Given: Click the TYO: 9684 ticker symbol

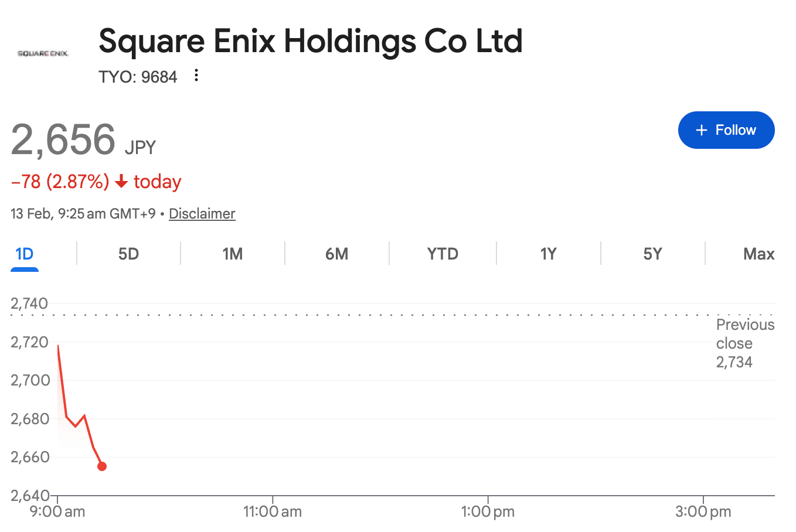Looking at the screenshot, I should [x=138, y=77].
